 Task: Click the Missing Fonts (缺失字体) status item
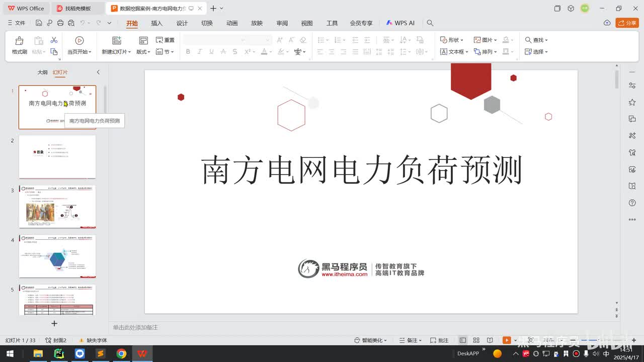tap(93, 340)
